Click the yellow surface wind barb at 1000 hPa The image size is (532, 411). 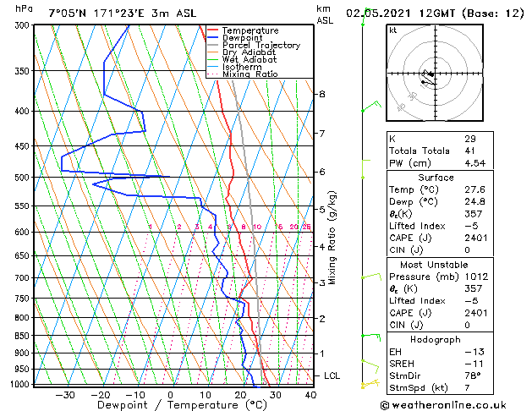click(x=370, y=384)
